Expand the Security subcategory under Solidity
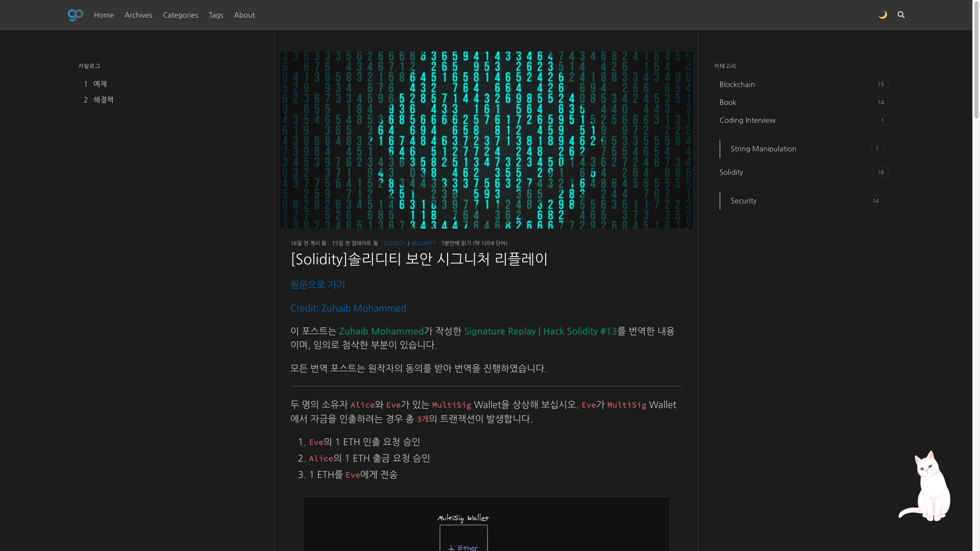 point(744,201)
